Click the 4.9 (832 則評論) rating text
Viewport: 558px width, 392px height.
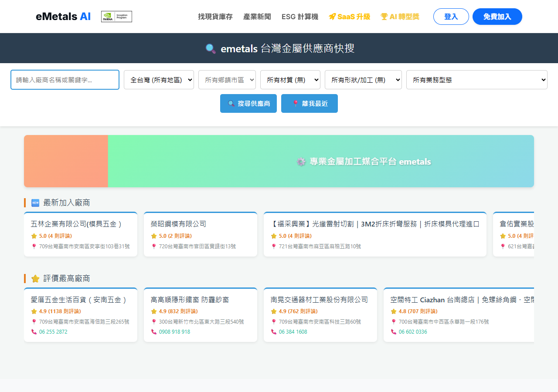(178, 311)
